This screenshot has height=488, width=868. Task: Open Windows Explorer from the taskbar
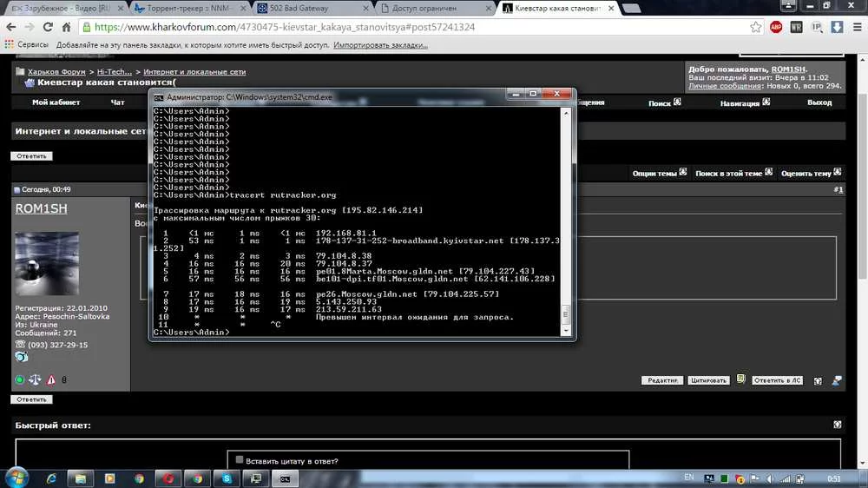click(80, 478)
